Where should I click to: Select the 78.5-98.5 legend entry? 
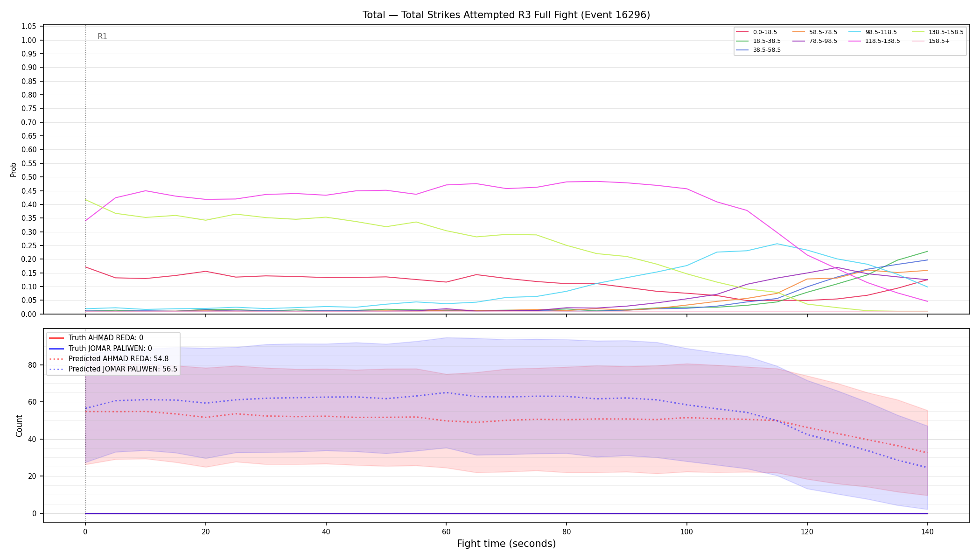click(x=815, y=41)
